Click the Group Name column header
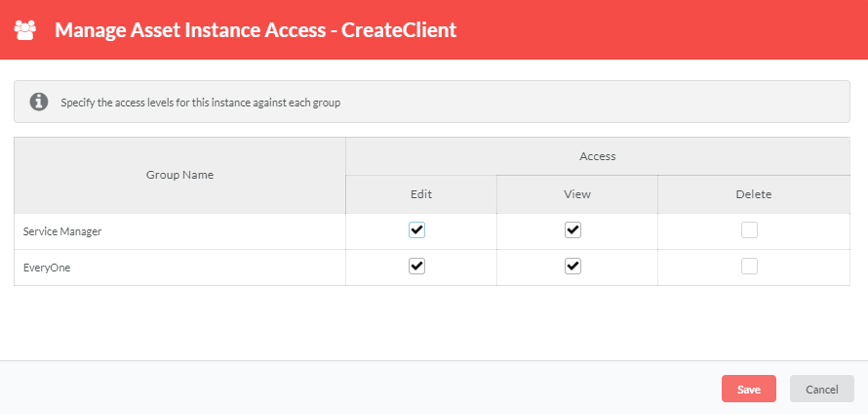 click(179, 175)
